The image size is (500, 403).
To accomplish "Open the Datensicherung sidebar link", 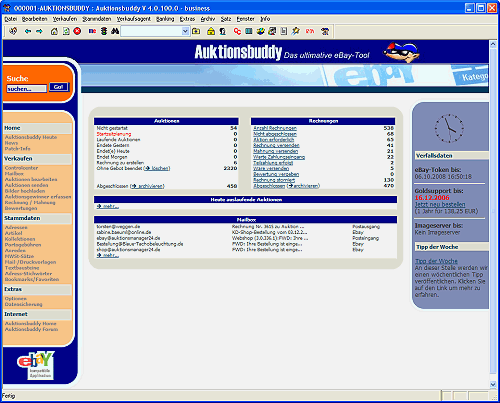I will [24, 304].
